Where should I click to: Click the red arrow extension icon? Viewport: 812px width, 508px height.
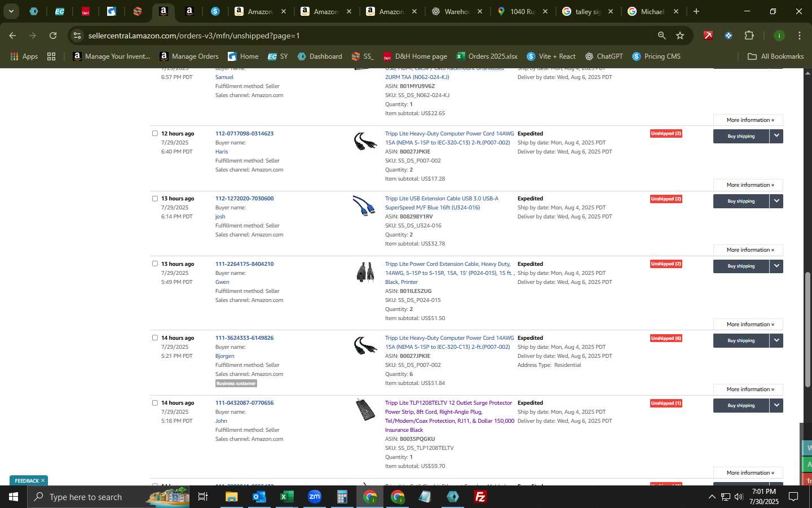pos(708,36)
